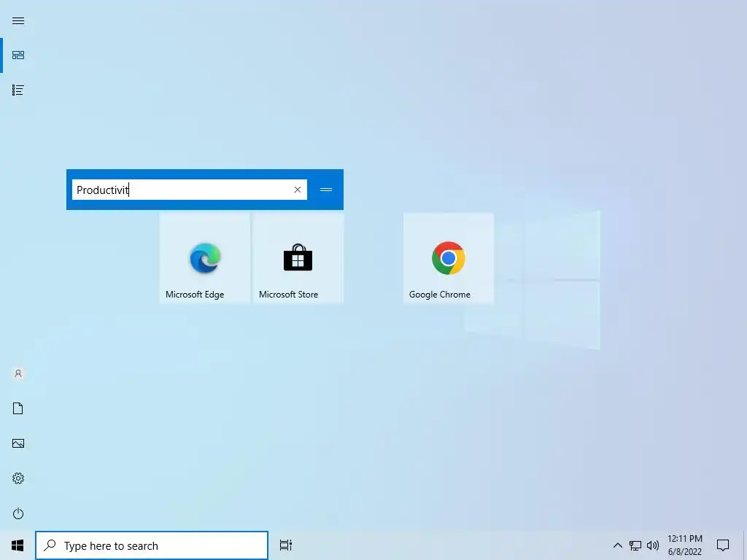The image size is (747, 560).
Task: Clear the group name text field
Action: coord(298,190)
